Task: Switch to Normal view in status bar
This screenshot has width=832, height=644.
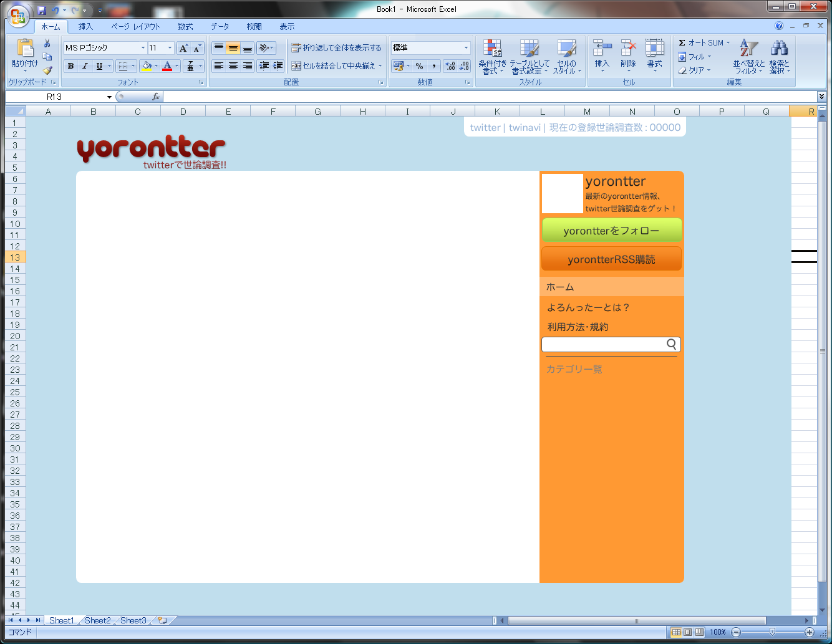Action: (x=676, y=632)
